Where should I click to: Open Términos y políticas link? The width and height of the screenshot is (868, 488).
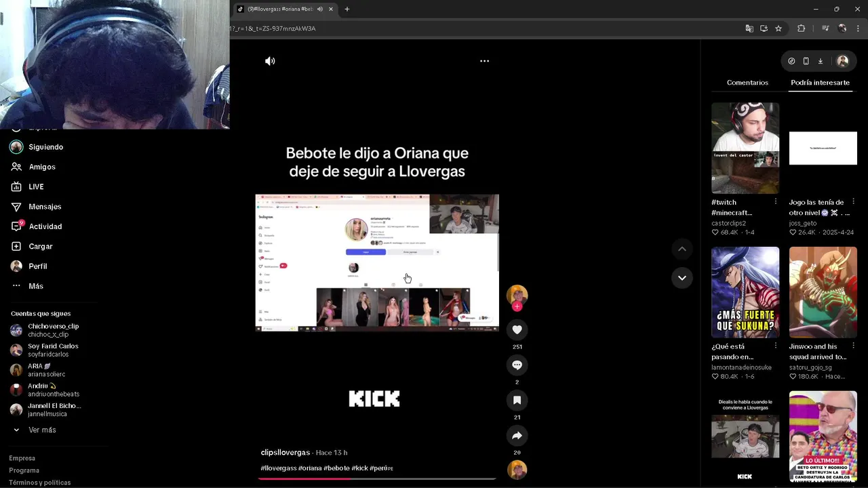pos(39,483)
